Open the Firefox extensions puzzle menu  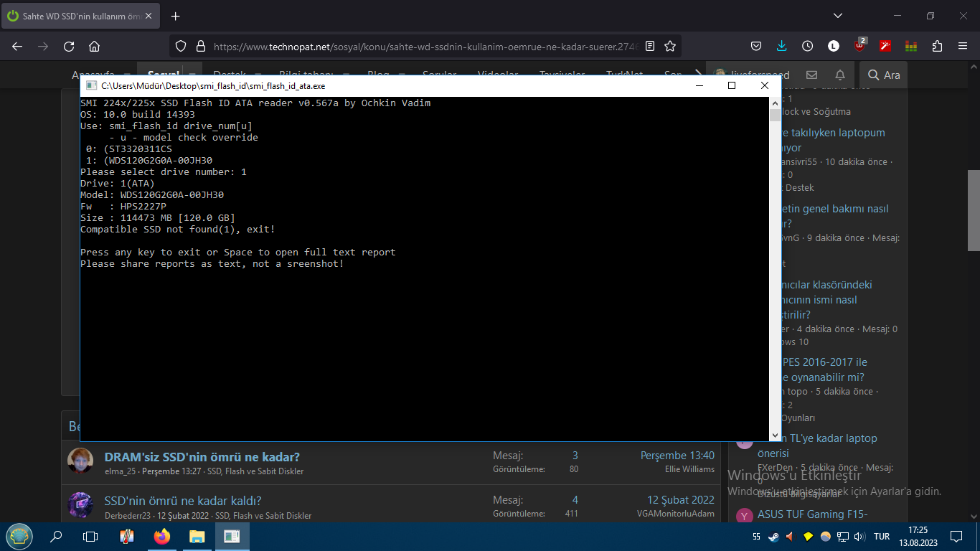pos(937,46)
